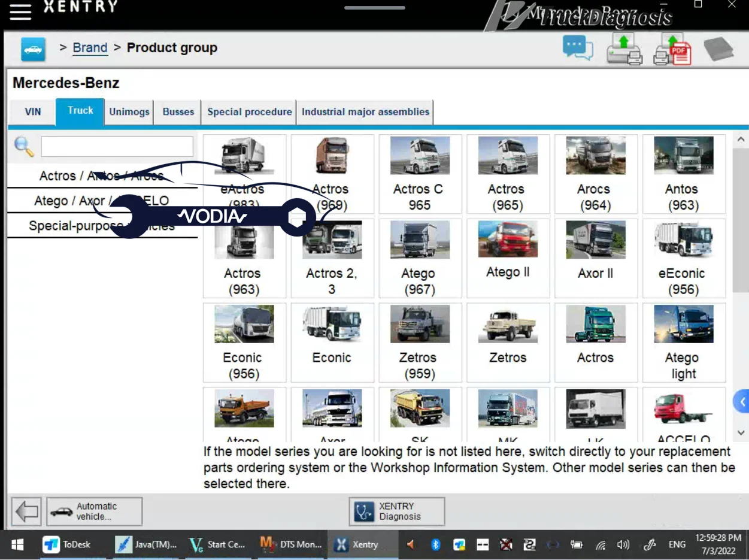Viewport: 749px width, 560px height.
Task: Switch to the Unimogs tab
Action: [x=129, y=112]
